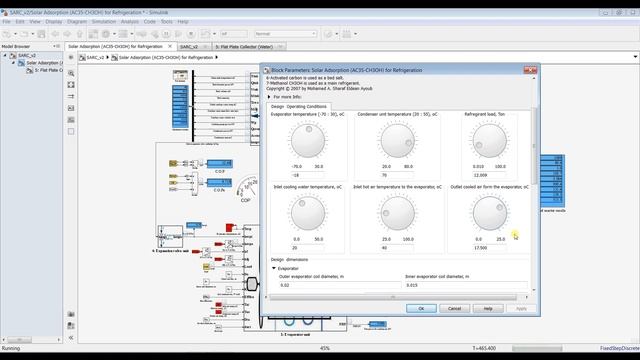Click the dialog's horizontal scrollbar
Viewport: 640px width, 360px height.
click(x=393, y=297)
